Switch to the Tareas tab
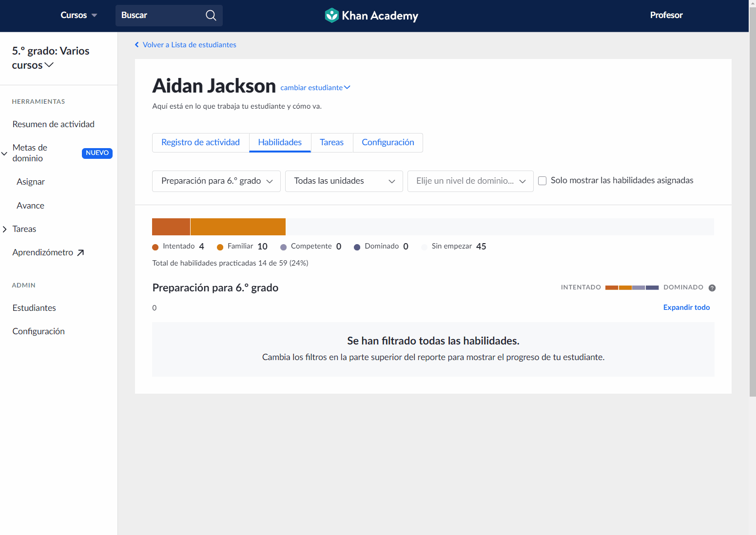This screenshot has height=535, width=756. pos(331,142)
